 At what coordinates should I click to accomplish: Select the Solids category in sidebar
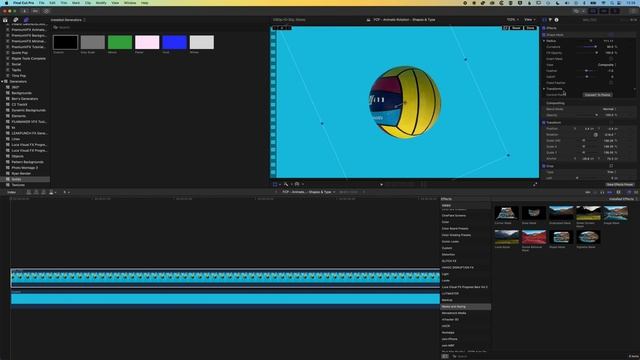25,179
